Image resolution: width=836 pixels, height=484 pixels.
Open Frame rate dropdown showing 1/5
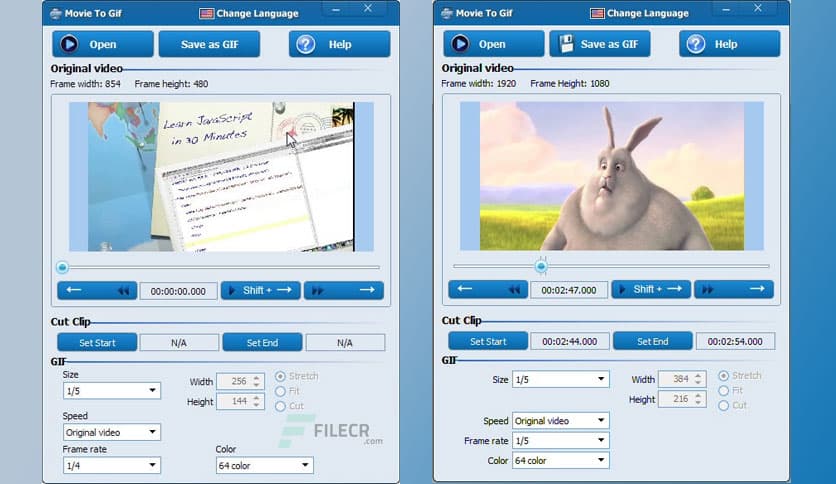click(x=560, y=441)
